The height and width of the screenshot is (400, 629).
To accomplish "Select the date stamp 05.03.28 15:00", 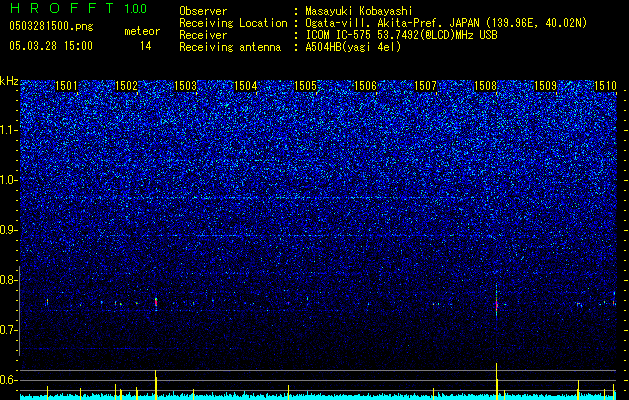I will [51, 46].
